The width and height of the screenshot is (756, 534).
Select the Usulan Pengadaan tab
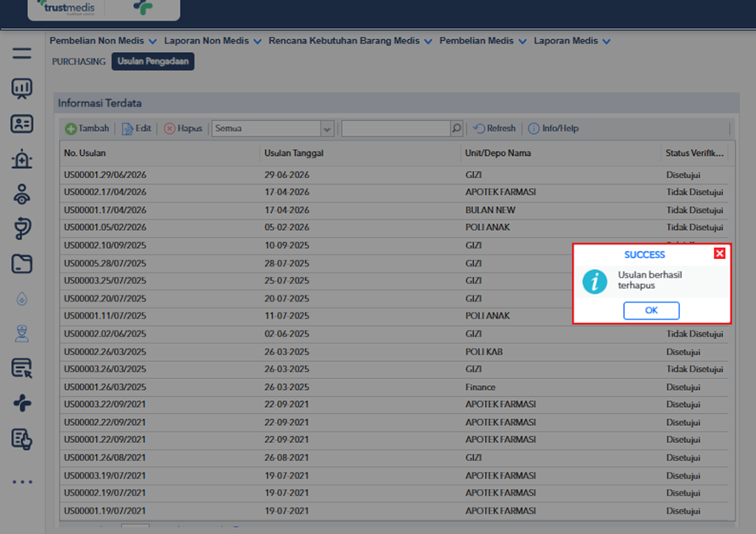(x=153, y=61)
